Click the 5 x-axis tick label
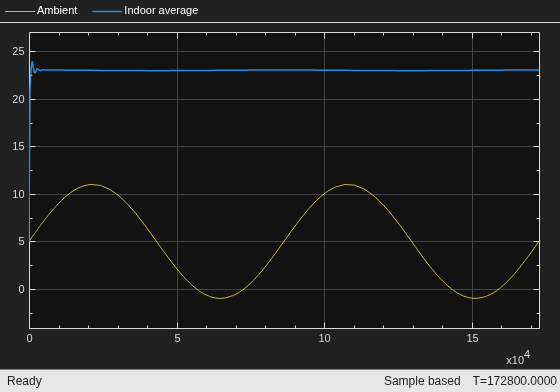 coord(178,338)
